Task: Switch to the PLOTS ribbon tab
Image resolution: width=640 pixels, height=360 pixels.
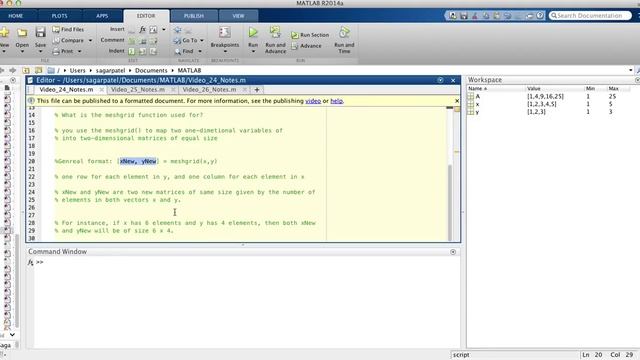Action: [60, 16]
